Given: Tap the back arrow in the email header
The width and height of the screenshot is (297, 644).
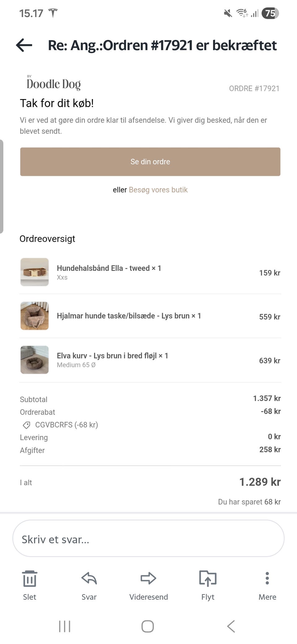Looking at the screenshot, I should point(24,45).
